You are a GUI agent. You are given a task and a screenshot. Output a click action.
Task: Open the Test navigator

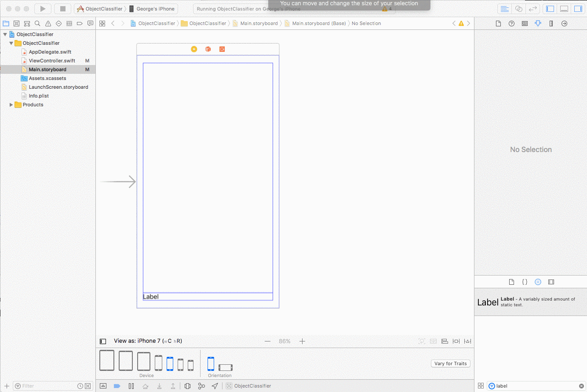tap(59, 23)
